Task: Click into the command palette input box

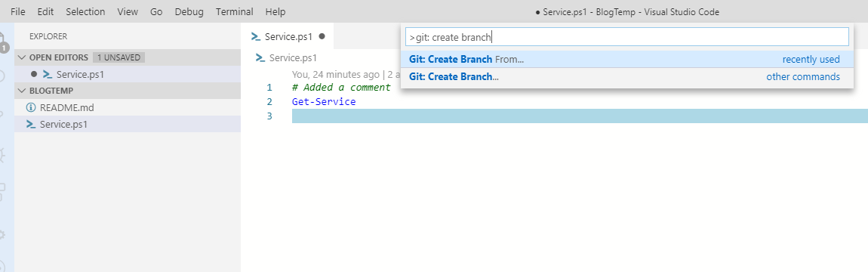Action: tap(627, 37)
